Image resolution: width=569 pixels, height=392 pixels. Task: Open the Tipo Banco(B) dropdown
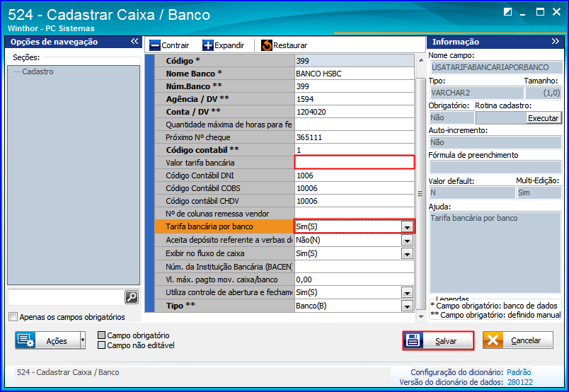407,306
